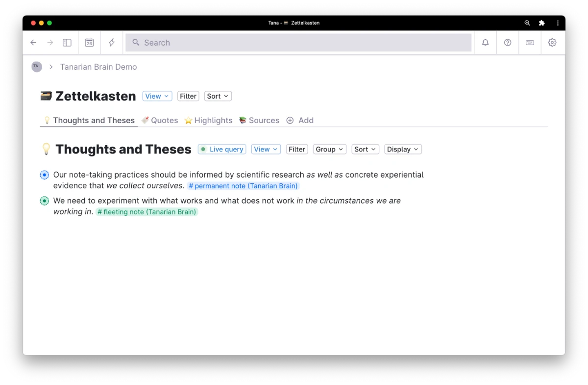The height and width of the screenshot is (385, 588).
Task: Click the browser zoom magnifier in title bar
Action: pyautogui.click(x=527, y=23)
